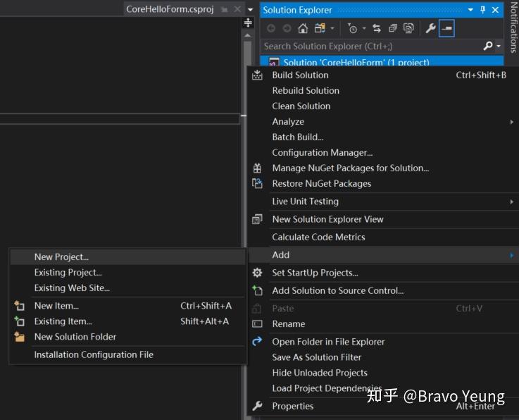The width and height of the screenshot is (519, 420).
Task: Click the New Solution Explorer View icon
Action: tap(257, 219)
